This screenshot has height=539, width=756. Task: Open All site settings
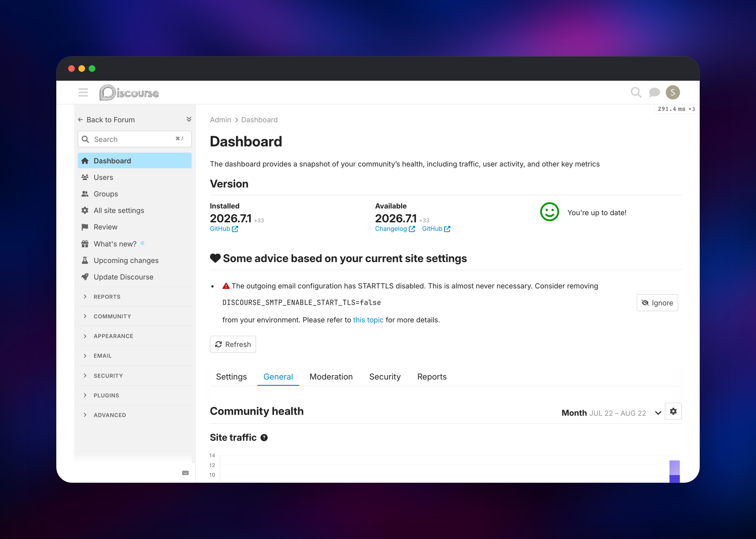click(134, 210)
